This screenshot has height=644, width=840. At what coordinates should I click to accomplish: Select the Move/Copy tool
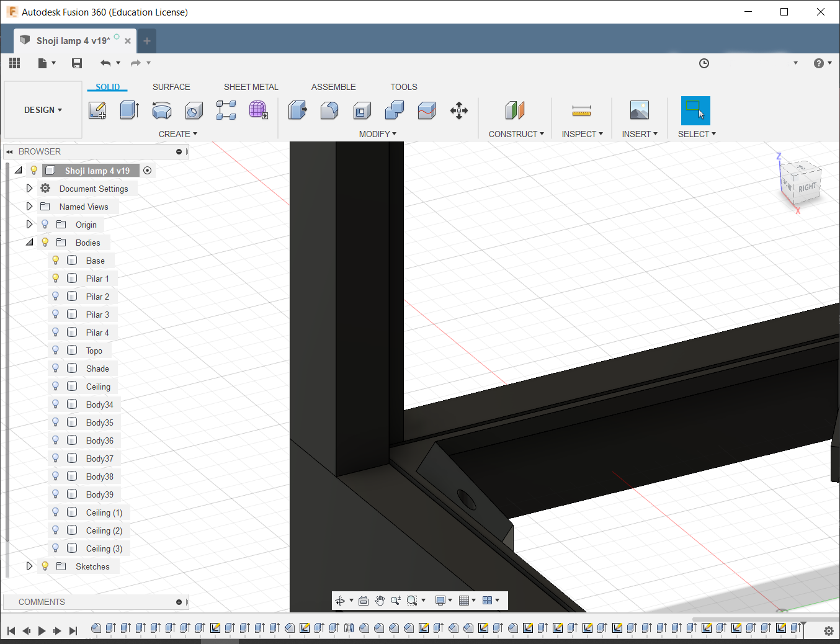459,110
